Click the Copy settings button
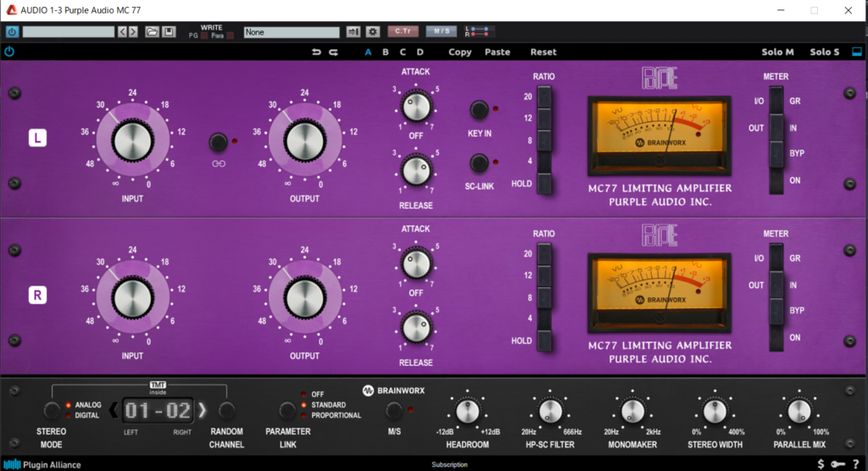 pos(459,52)
